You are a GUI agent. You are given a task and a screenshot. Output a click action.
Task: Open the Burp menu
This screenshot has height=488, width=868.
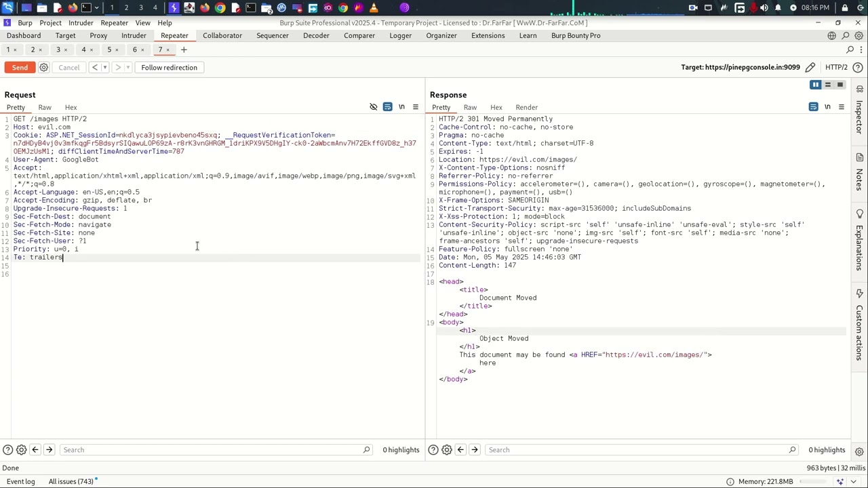(x=25, y=22)
